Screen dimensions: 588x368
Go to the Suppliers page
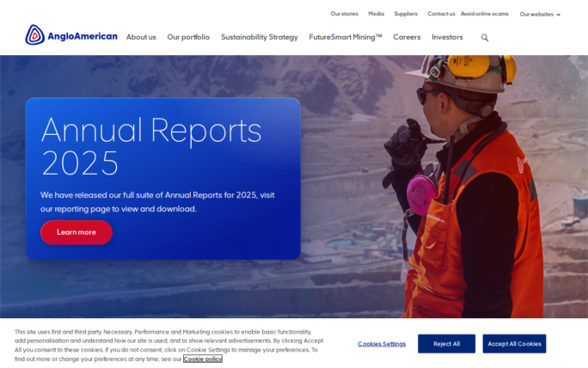click(x=406, y=14)
